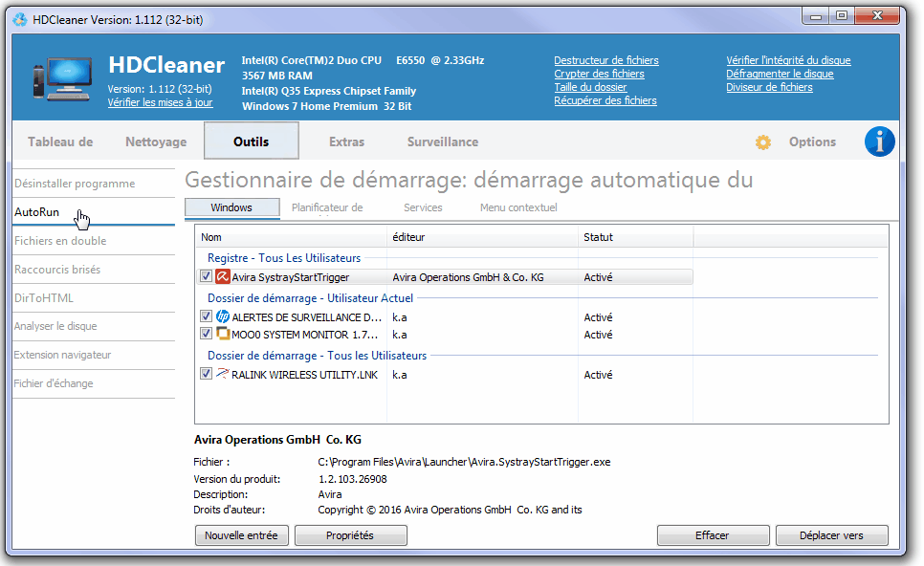924x566 pixels.
Task: Uncheck Avira SystrayStartTrigger checkbox
Action: 206,276
